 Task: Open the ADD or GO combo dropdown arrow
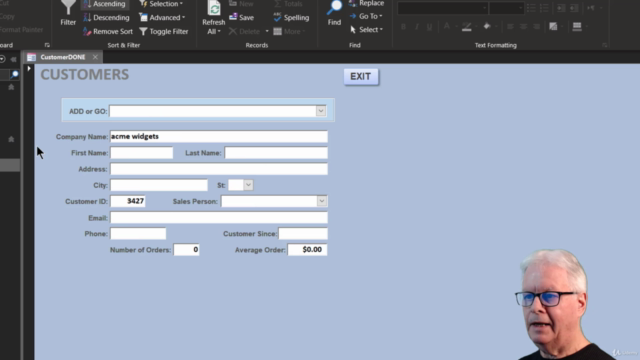[x=321, y=111]
